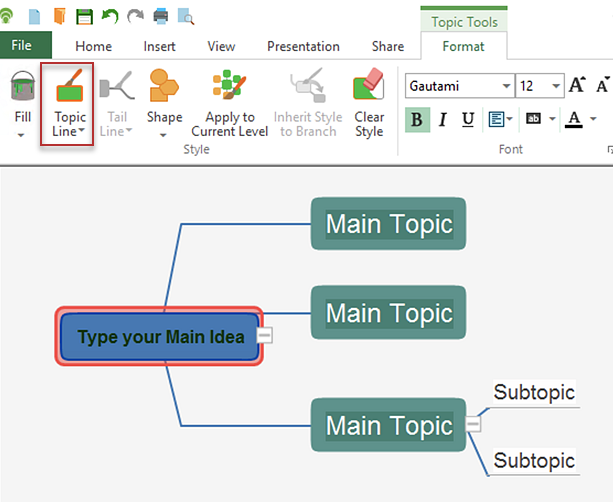This screenshot has width=613, height=502.
Task: Select the upper Subtopic node
Action: tap(534, 392)
